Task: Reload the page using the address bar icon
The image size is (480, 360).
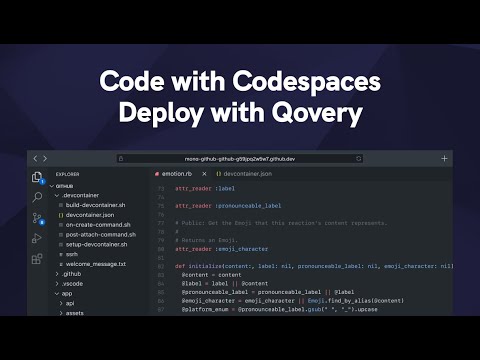Action: [x=359, y=159]
